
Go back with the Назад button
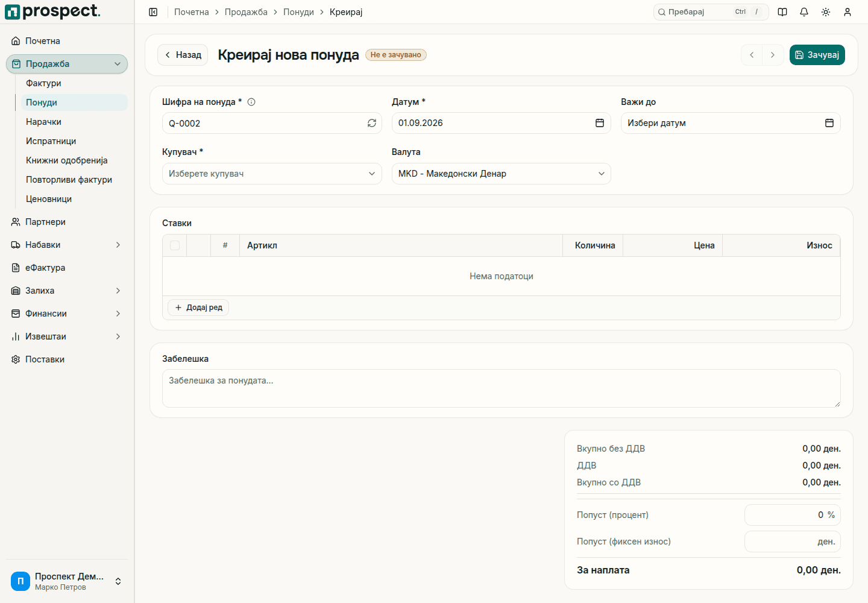183,55
